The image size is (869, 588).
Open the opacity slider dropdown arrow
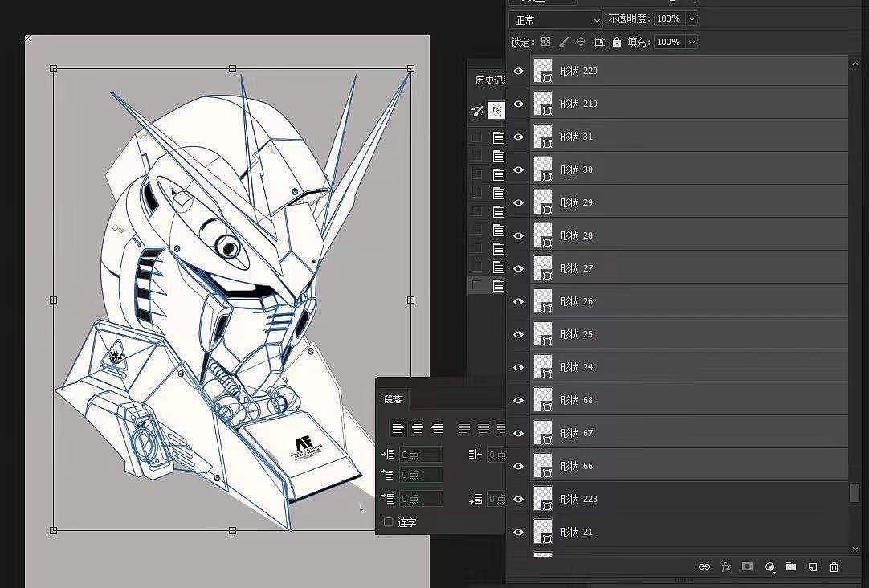[692, 18]
